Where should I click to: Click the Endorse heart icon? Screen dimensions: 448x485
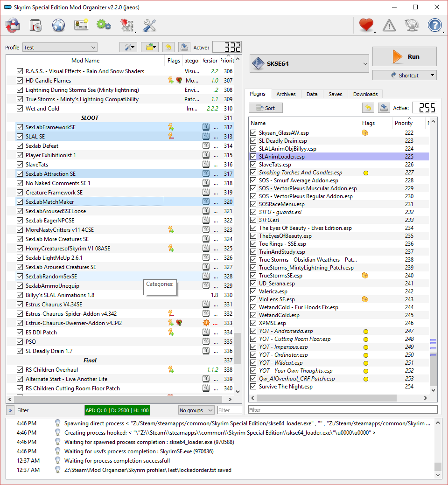[366, 25]
